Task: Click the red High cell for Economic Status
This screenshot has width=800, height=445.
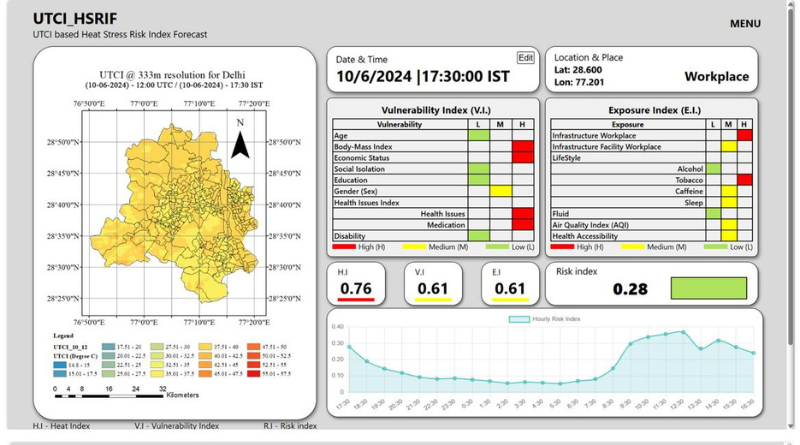Action: coord(523,158)
